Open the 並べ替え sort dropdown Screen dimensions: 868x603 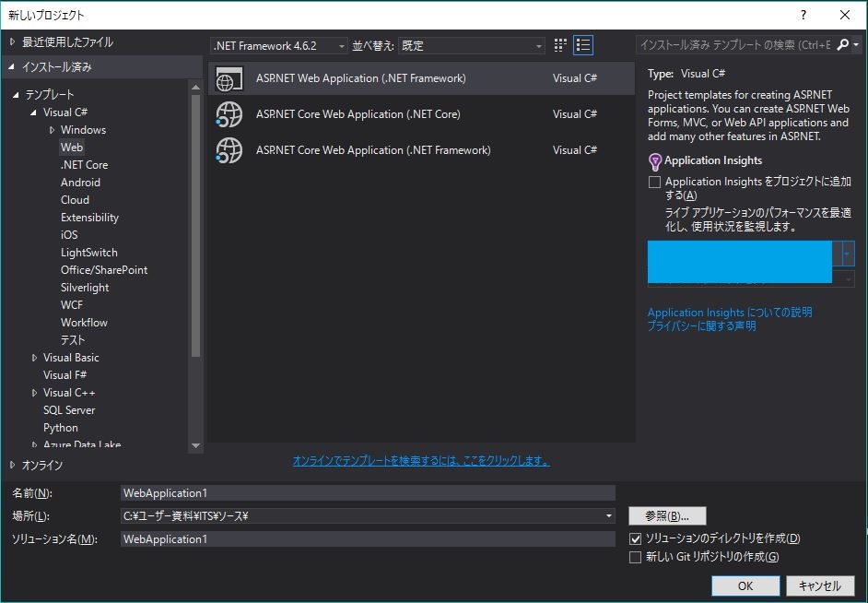click(x=471, y=46)
